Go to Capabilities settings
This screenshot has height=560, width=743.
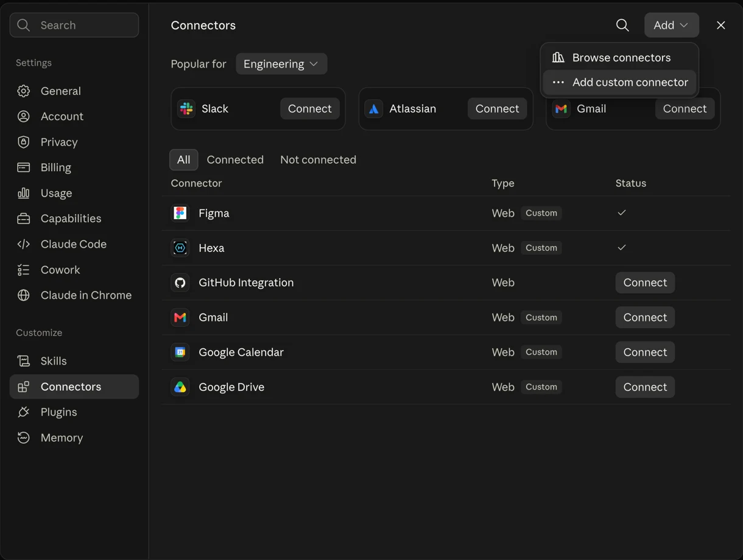74,219
